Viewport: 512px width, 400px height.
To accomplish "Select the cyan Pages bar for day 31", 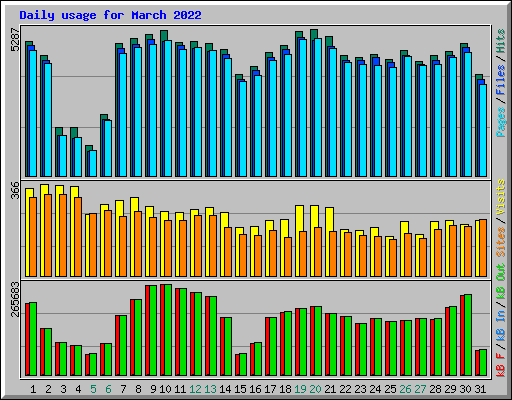I will pyautogui.click(x=483, y=130).
